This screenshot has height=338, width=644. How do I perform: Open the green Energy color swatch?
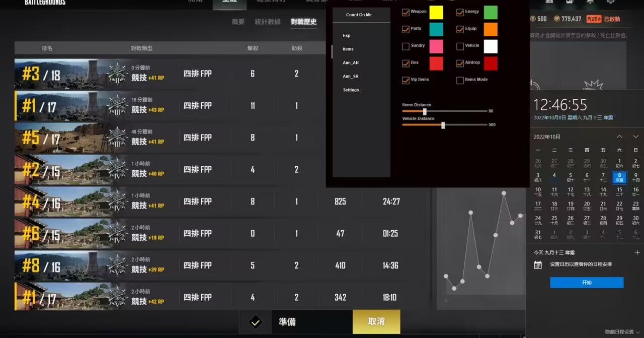[491, 13]
